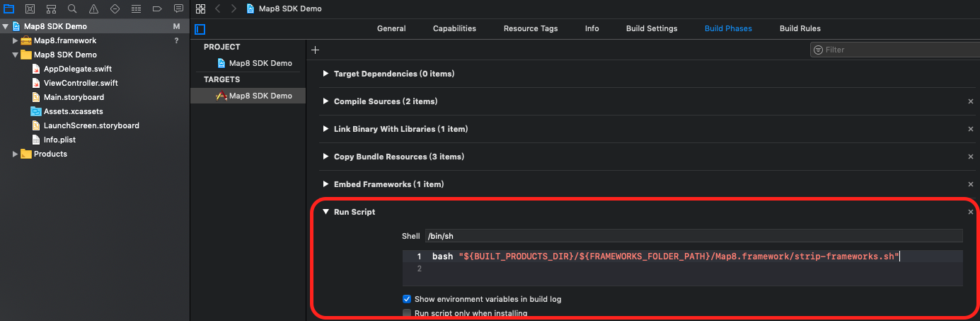
Task: Expand Embed Frameworks section
Action: click(x=326, y=184)
